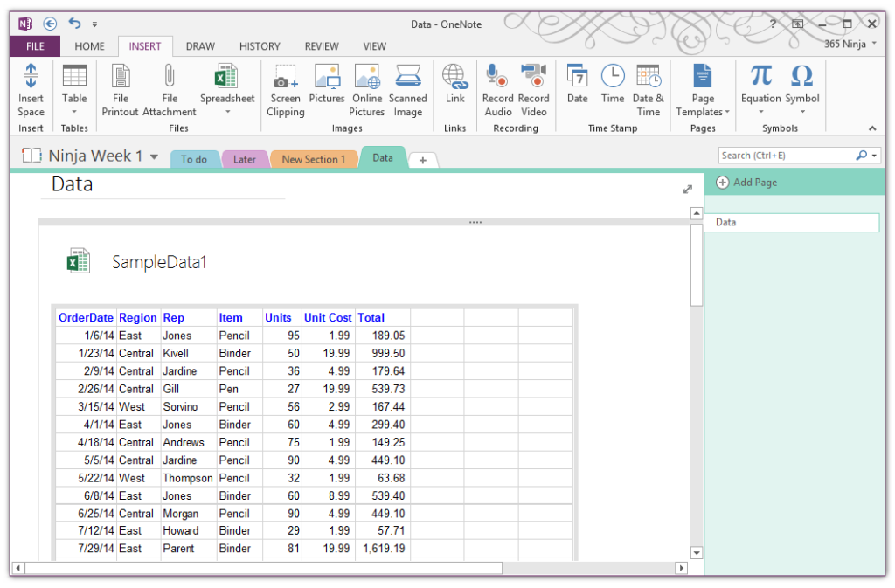Start a Screen Clipping
The image size is (895, 588).
click(286, 90)
